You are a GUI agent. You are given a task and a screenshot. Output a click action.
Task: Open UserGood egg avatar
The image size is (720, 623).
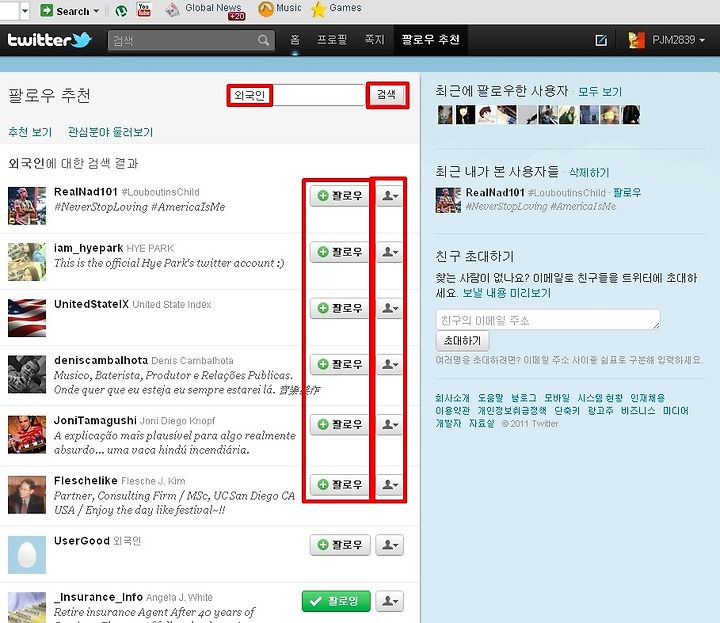[x=27, y=555]
